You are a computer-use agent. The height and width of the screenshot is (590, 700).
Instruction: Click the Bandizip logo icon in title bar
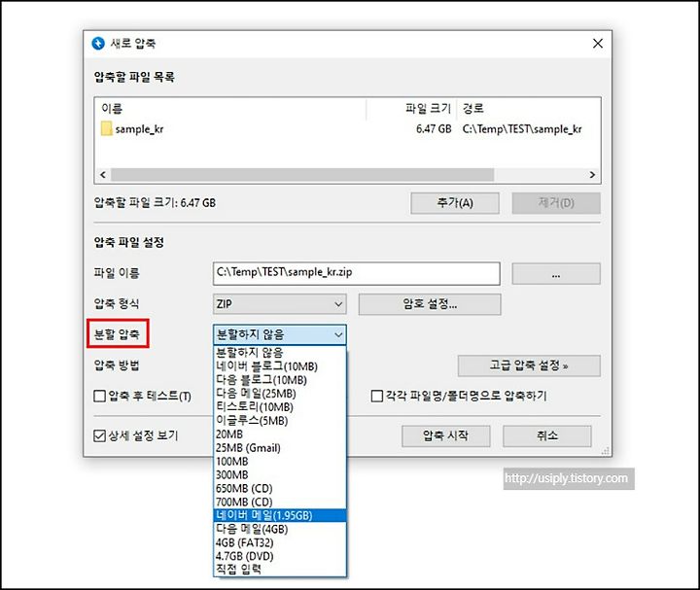click(98, 44)
